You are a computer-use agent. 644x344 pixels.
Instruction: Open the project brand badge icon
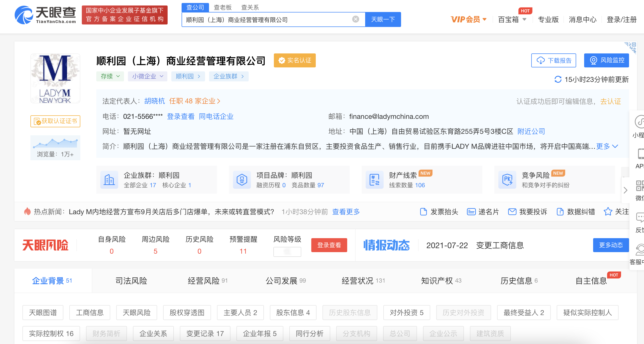(242, 180)
